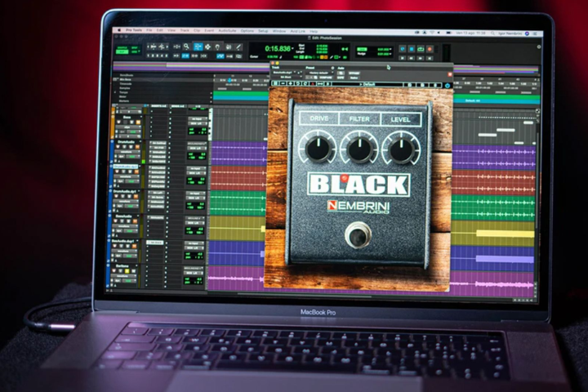Click the yellow BassAudio clip on right side
This screenshot has width=588, height=392.
pyautogui.click(x=505, y=234)
